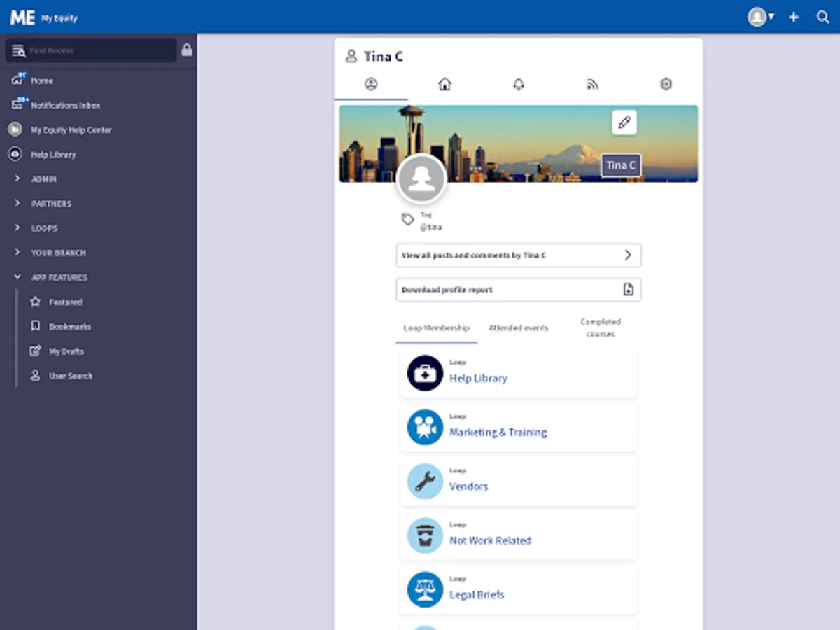This screenshot has width=840, height=630.
Task: Expand the YOUR BRANCH section
Action: click(x=58, y=253)
